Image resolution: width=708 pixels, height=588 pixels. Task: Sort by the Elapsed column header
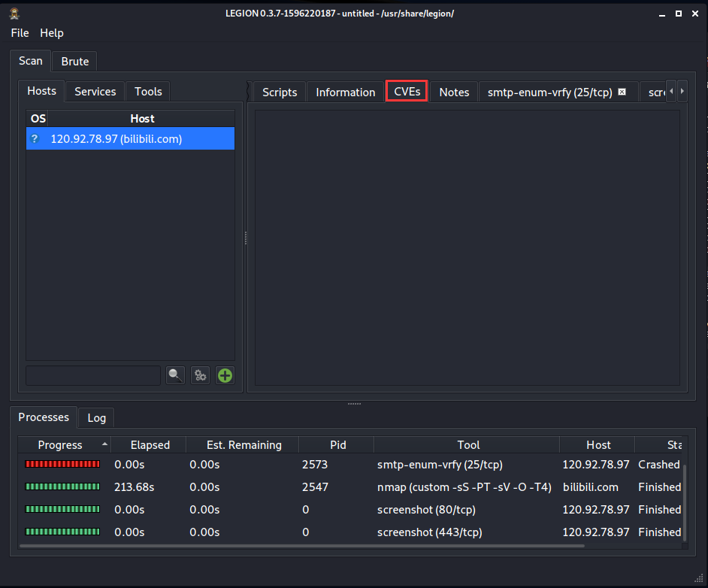coord(150,445)
